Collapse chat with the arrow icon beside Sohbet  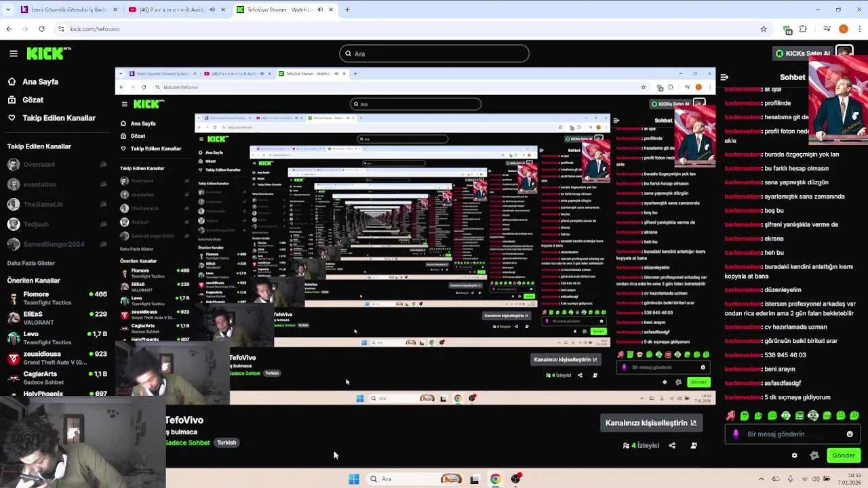click(x=724, y=77)
